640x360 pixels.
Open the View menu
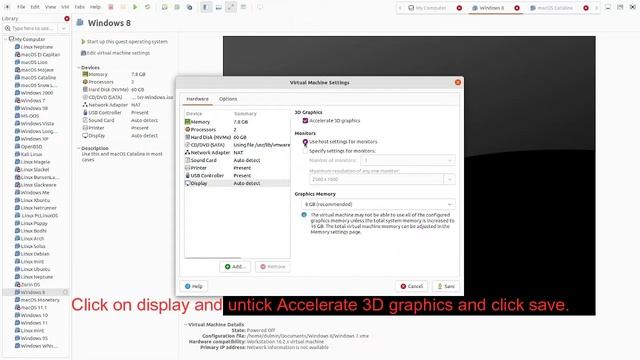(50, 7)
